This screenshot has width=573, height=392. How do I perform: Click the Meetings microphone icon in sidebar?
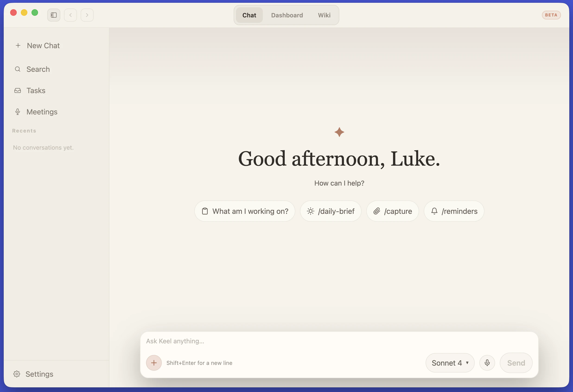pos(18,112)
